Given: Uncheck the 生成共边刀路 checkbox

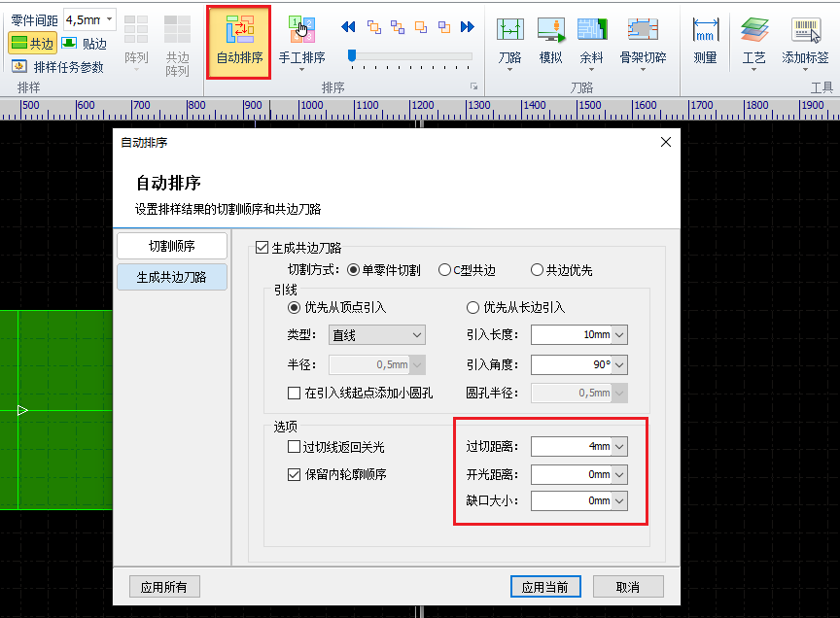Looking at the screenshot, I should point(262,248).
